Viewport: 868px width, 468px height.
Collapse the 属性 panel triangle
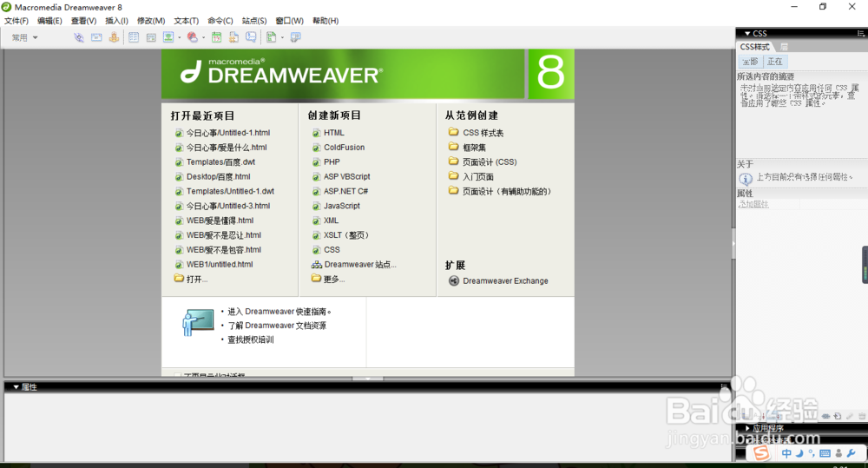pos(16,387)
